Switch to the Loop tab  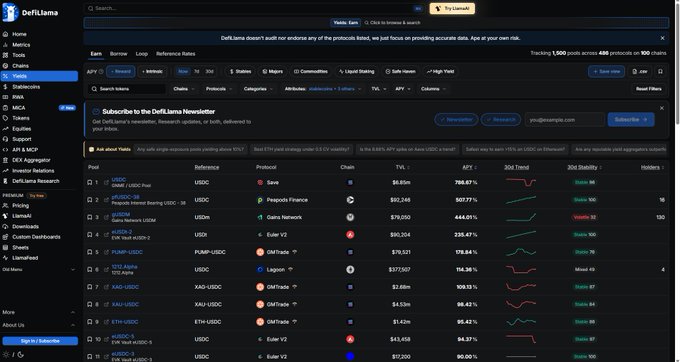tap(142, 54)
